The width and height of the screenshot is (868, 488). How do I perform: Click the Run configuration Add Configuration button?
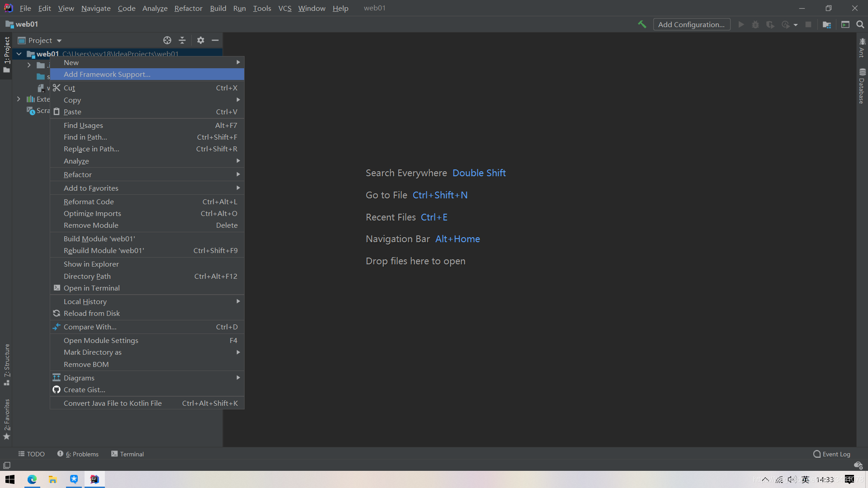pos(691,24)
